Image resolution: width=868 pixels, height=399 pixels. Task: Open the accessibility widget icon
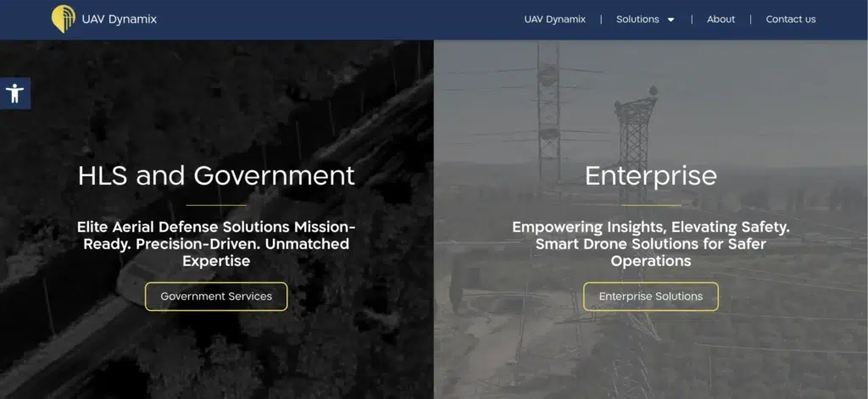click(15, 93)
